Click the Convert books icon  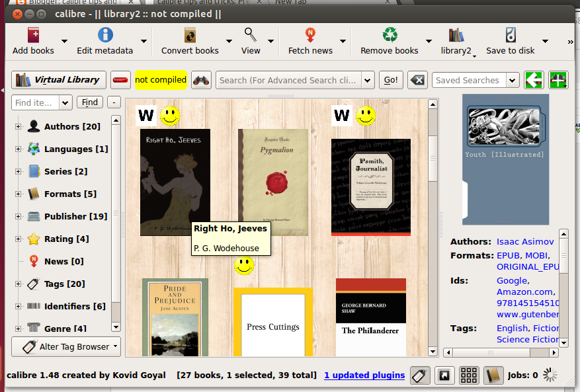click(190, 36)
